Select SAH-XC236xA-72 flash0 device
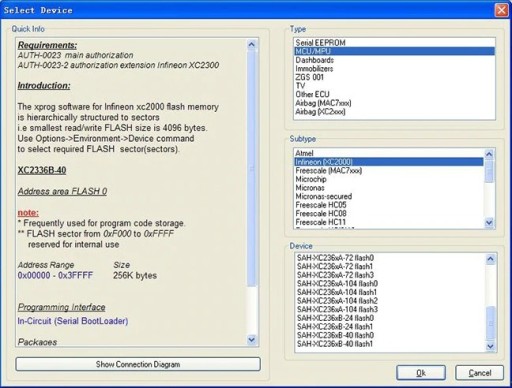 390,258
